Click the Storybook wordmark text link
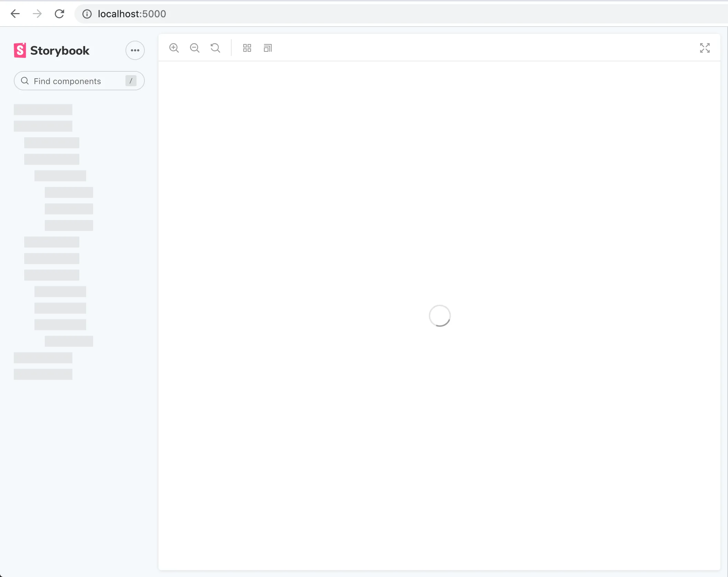 point(60,51)
